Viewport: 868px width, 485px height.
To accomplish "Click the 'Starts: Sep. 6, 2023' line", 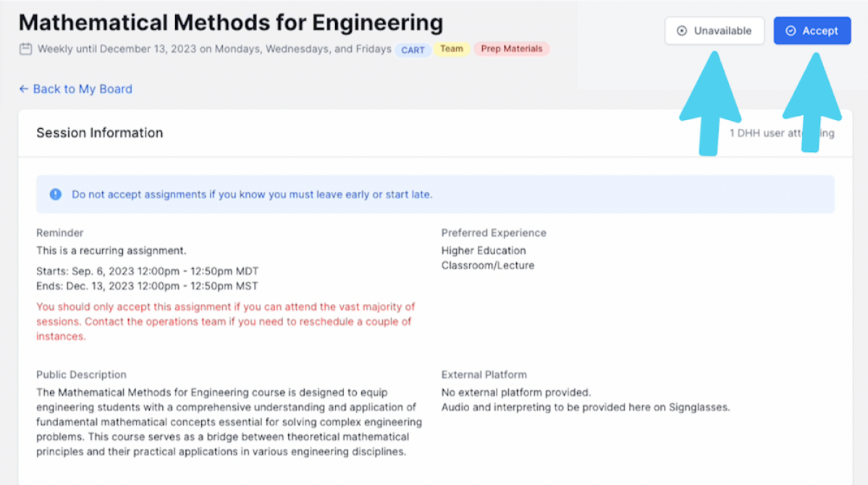I will click(x=147, y=271).
